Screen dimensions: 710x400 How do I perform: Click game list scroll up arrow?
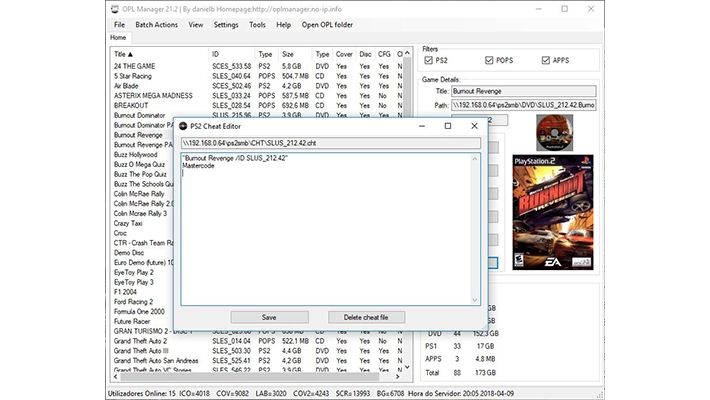coord(407,53)
